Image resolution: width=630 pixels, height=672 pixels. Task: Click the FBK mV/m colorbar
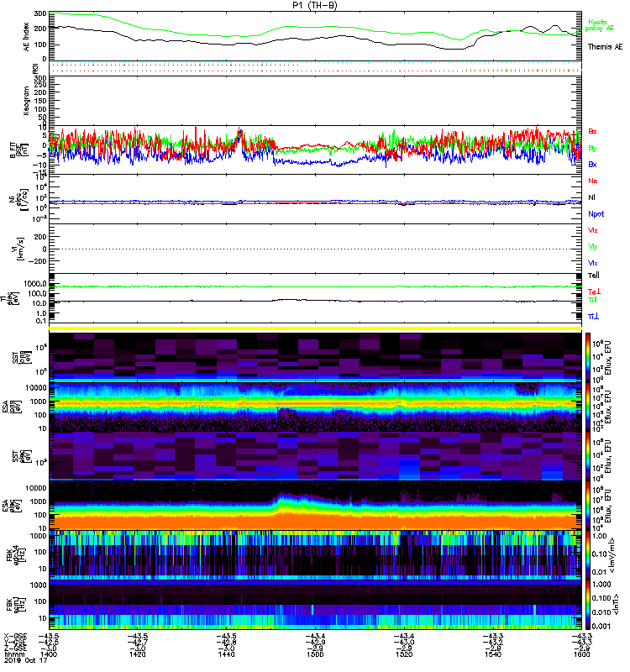588,555
